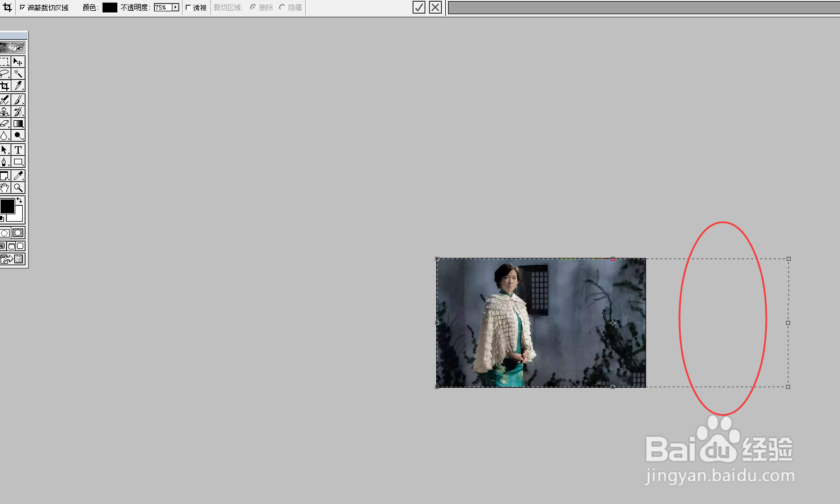Select the 删除 radio option
Screen dimensions: 840x504
[253, 7]
